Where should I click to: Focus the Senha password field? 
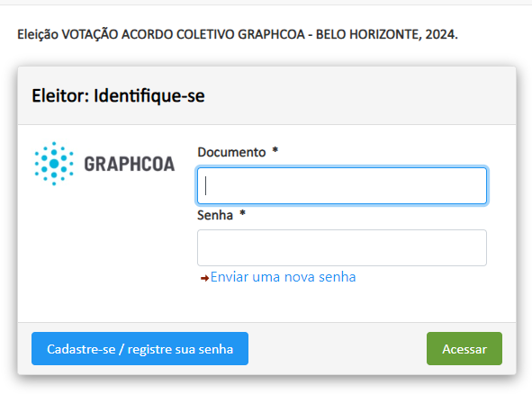coord(342,248)
